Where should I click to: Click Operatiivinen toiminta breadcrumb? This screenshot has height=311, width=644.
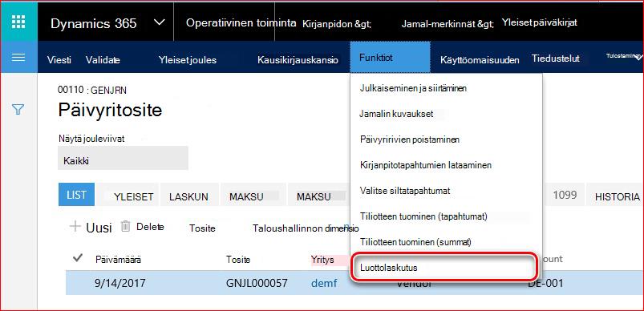tap(241, 22)
